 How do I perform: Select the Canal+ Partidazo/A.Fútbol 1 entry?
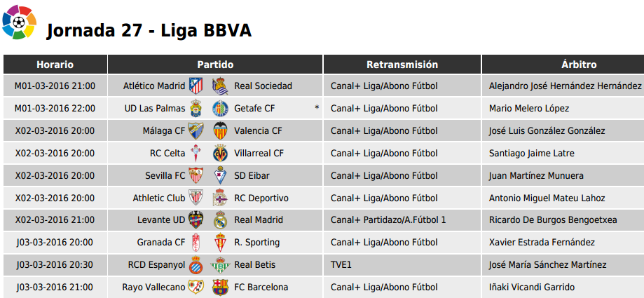coord(388,220)
